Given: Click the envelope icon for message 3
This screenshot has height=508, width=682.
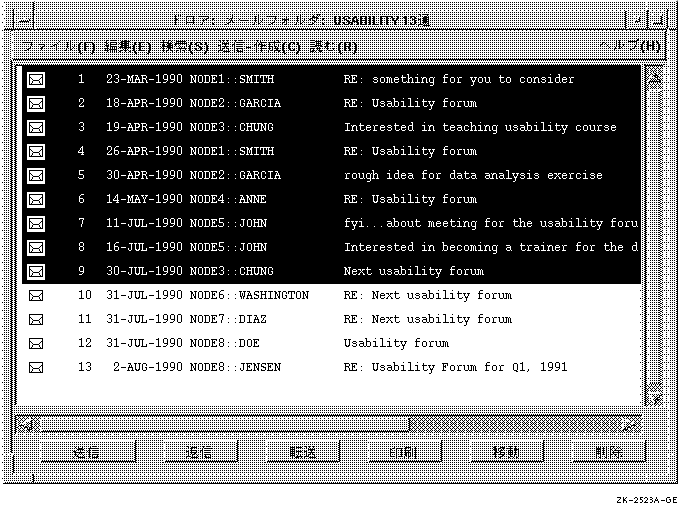Looking at the screenshot, I should 36,127.
